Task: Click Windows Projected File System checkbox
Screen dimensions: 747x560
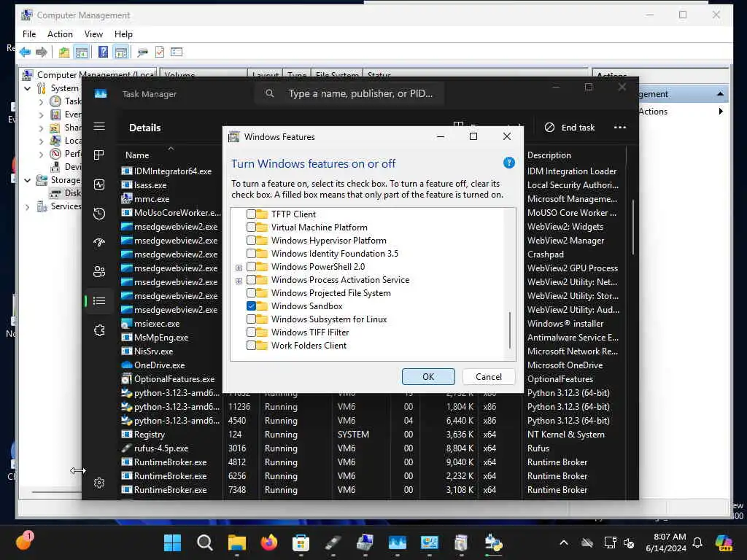Action: (x=251, y=293)
